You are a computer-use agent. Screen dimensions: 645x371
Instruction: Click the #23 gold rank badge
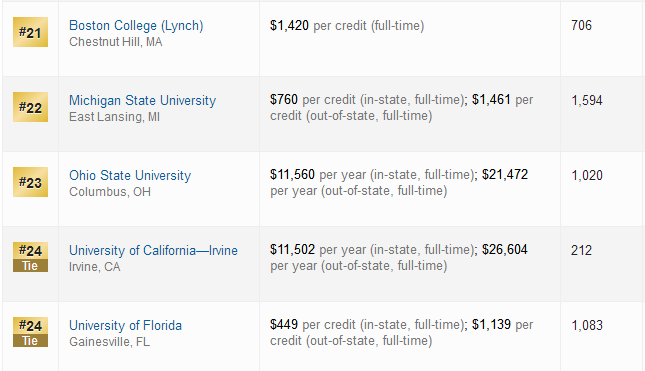point(30,182)
